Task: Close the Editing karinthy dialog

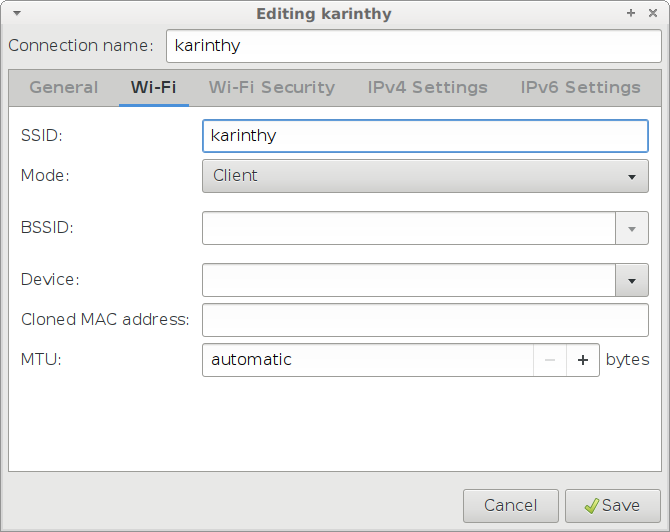Action: coord(652,14)
